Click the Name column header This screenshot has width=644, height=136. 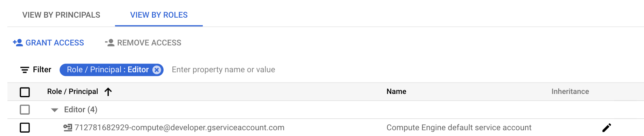click(396, 92)
